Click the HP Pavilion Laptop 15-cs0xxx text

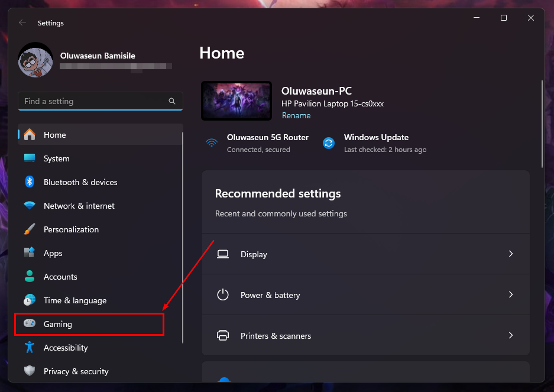point(332,103)
